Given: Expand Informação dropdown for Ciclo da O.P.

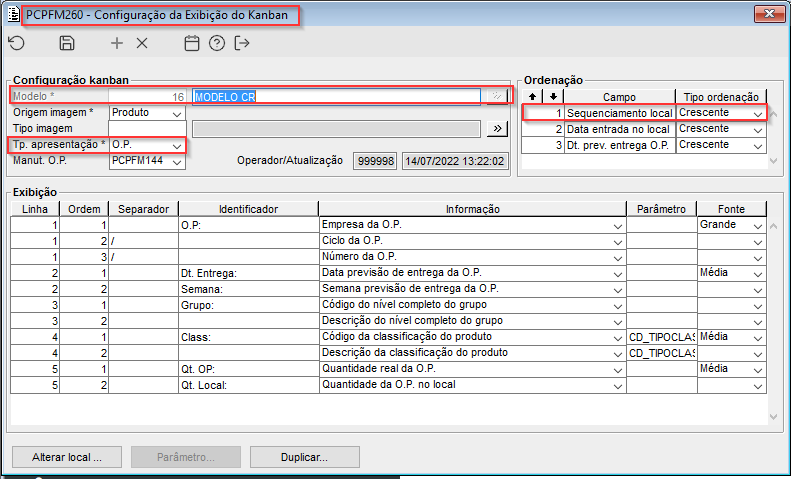Looking at the screenshot, I should (x=618, y=241).
